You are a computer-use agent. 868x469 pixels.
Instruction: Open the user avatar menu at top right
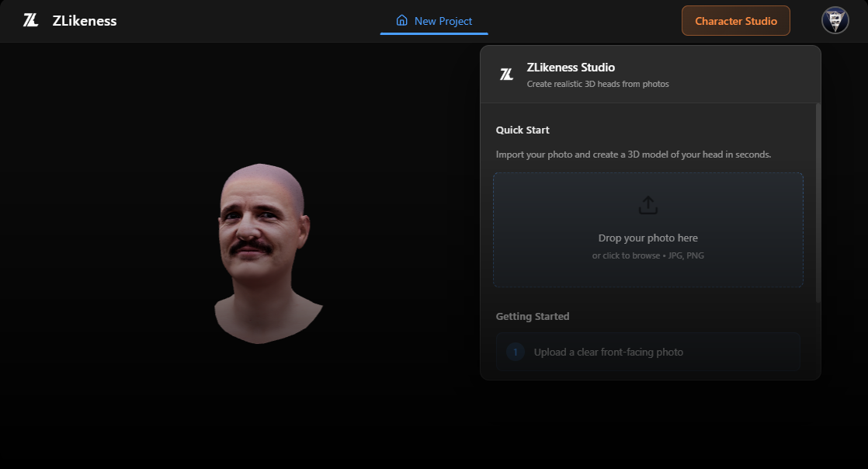point(835,20)
